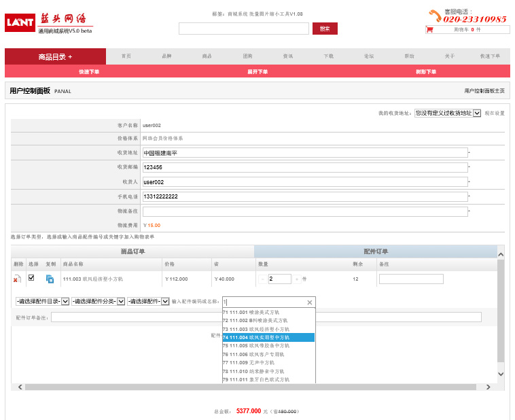Choose suggestion 73 111.003 in the autocomplete list
The height and width of the screenshot is (420, 515).
(268, 329)
